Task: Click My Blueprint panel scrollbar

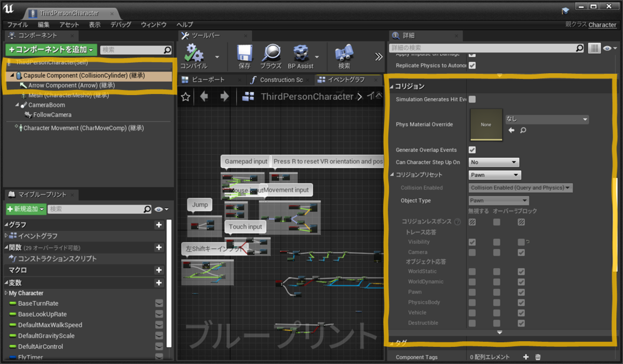Action: pos(169,283)
